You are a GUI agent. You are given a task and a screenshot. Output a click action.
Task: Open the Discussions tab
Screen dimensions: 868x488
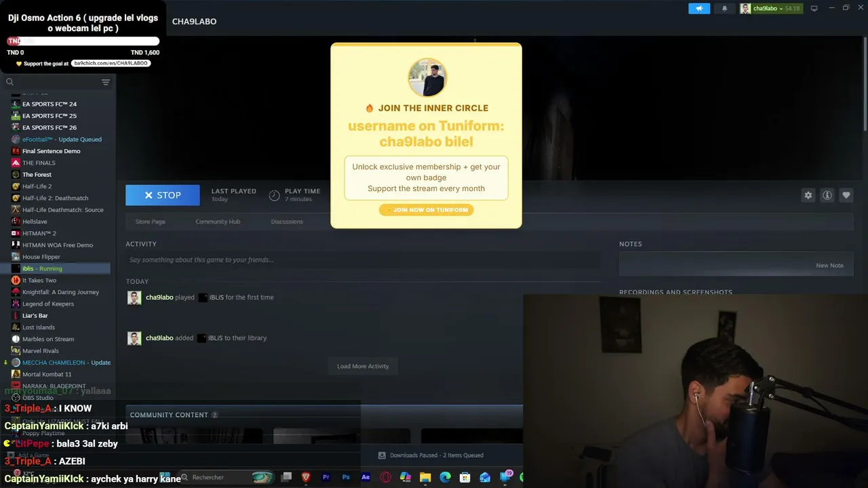[x=287, y=222]
